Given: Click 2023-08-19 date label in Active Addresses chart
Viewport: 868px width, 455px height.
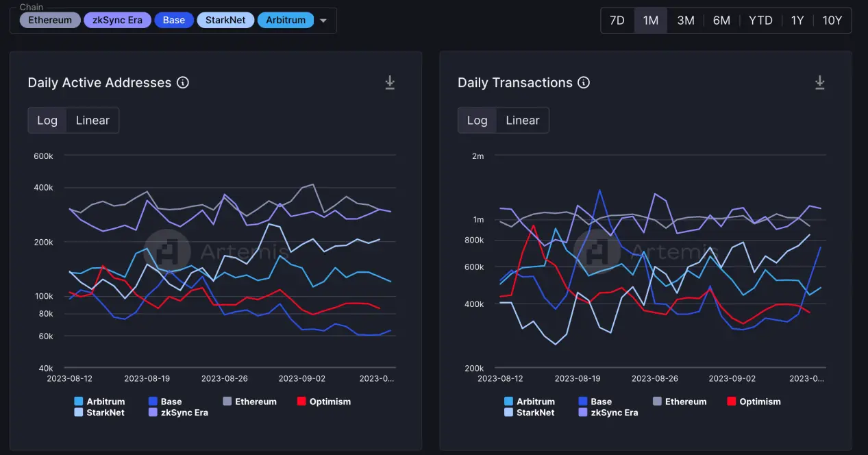Looking at the screenshot, I should pos(146,378).
